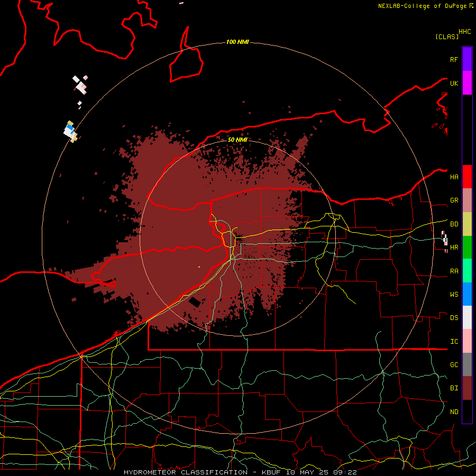Click the BD yellow legend color swatch
This screenshot has height=476, width=476.
pyautogui.click(x=467, y=224)
